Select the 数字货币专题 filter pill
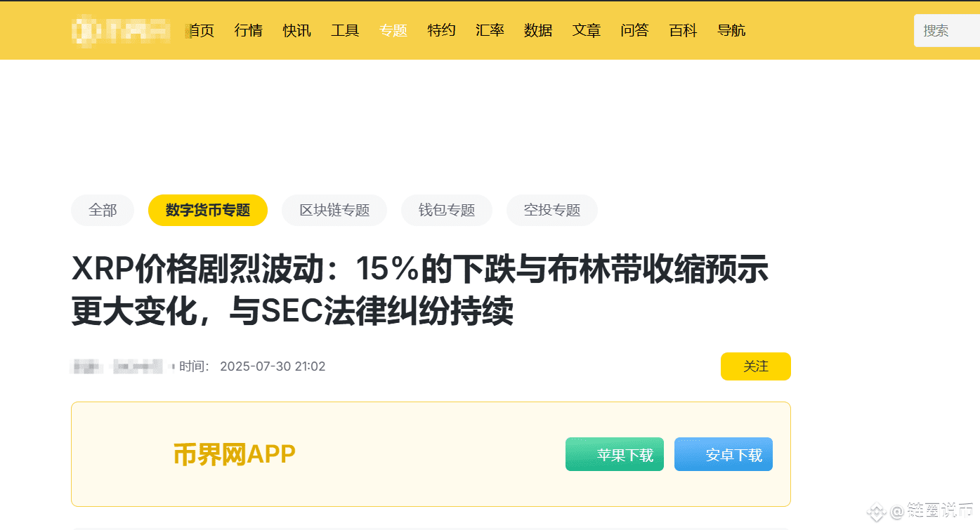Screen dimensions: 980x530 (208, 210)
